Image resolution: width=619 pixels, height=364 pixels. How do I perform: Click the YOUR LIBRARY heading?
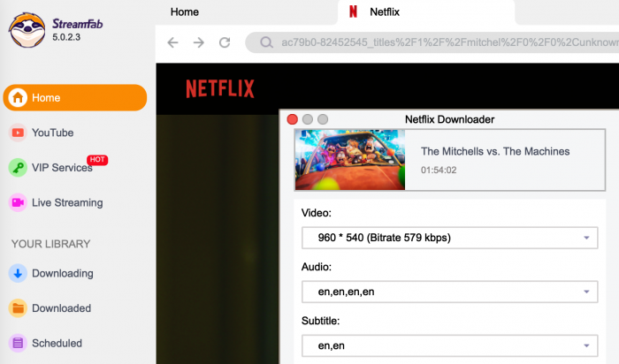click(51, 244)
